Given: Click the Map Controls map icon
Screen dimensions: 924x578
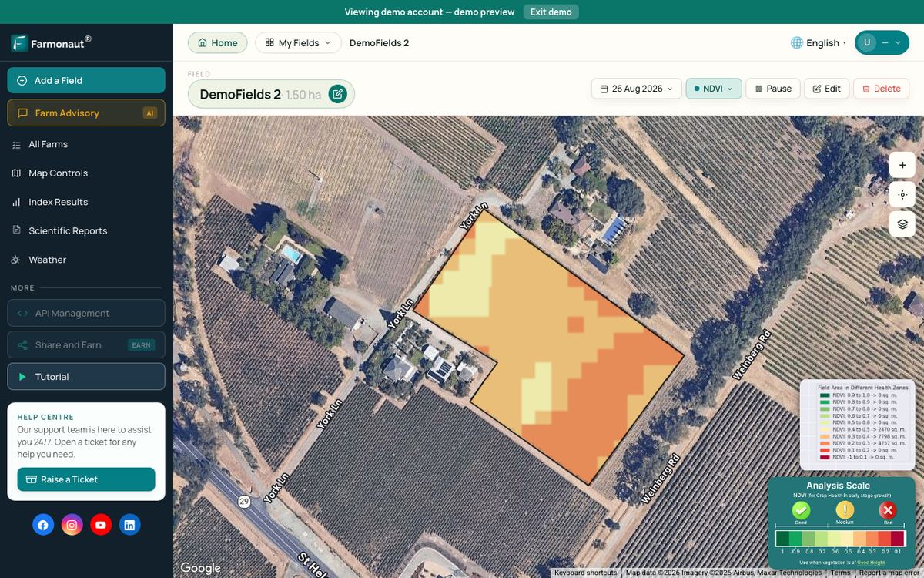Looking at the screenshot, I should click(x=16, y=173).
